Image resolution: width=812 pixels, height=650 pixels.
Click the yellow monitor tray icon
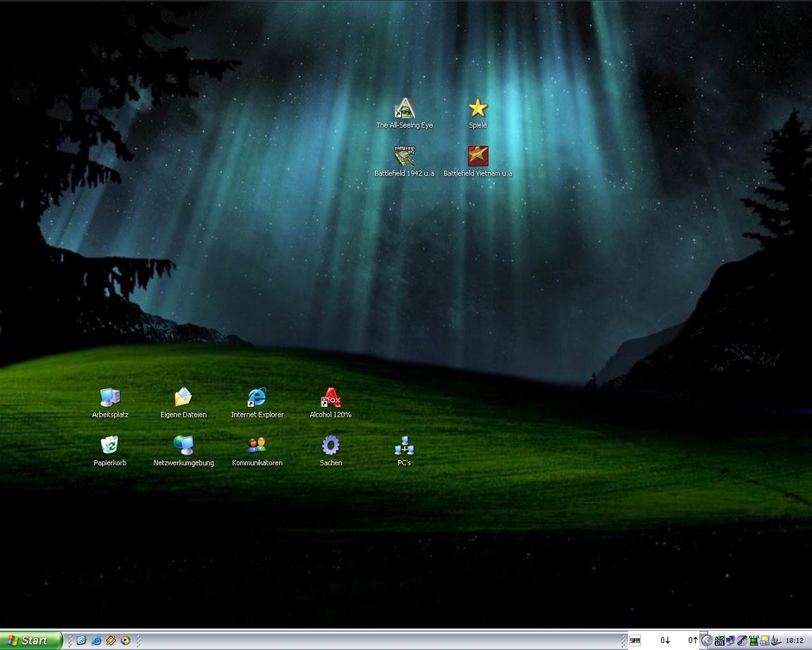point(765,641)
